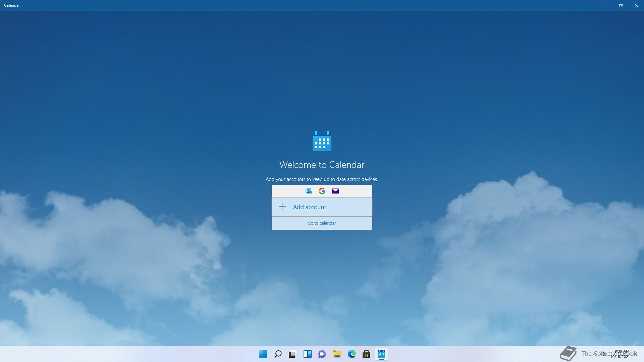Open Microsoft Store from the taskbar

click(x=367, y=354)
